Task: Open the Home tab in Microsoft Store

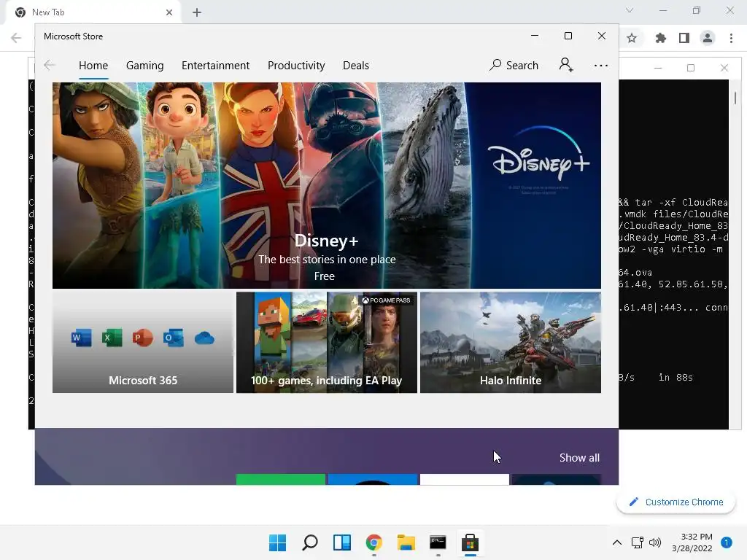Action: [93, 65]
